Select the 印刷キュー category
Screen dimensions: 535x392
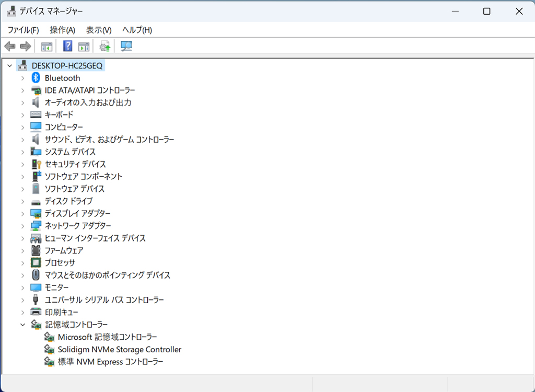[62, 312]
